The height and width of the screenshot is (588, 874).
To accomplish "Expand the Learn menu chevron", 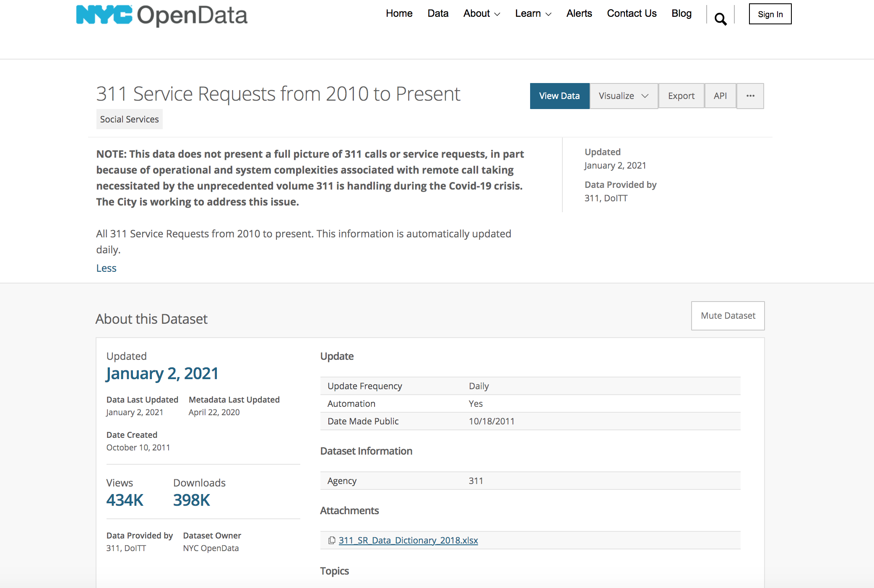I will (548, 14).
